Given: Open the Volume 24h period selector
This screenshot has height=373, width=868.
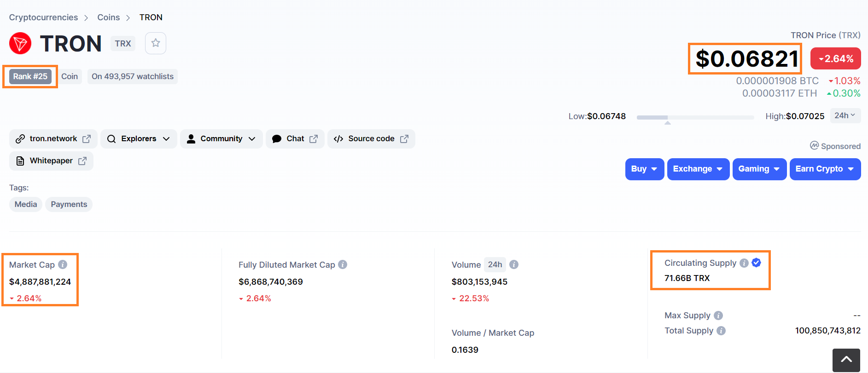Looking at the screenshot, I should click(x=495, y=264).
